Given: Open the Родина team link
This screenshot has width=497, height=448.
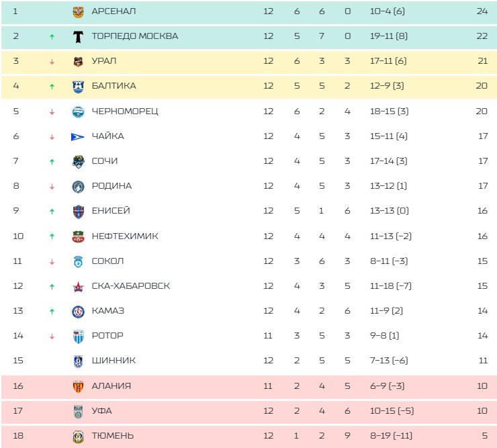Looking at the screenshot, I should pos(111,186).
